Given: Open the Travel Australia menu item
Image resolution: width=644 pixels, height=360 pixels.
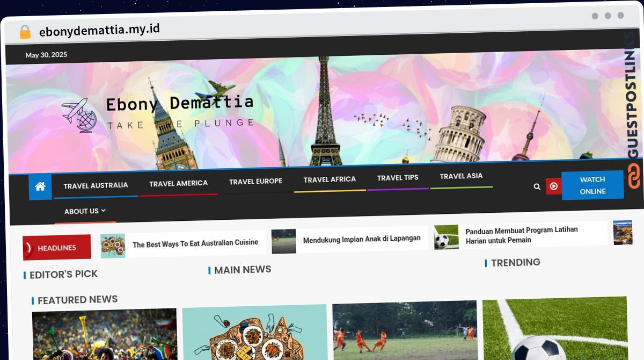Looking at the screenshot, I should coord(96,185).
